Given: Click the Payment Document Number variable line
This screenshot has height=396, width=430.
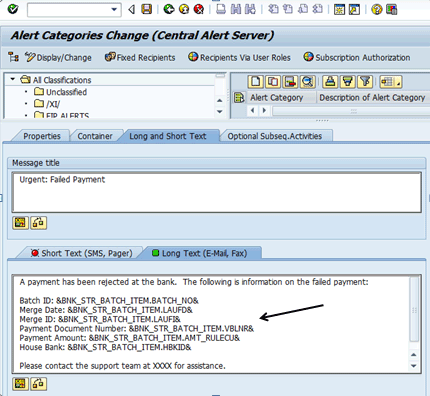Looking at the screenshot, I should (137, 329).
